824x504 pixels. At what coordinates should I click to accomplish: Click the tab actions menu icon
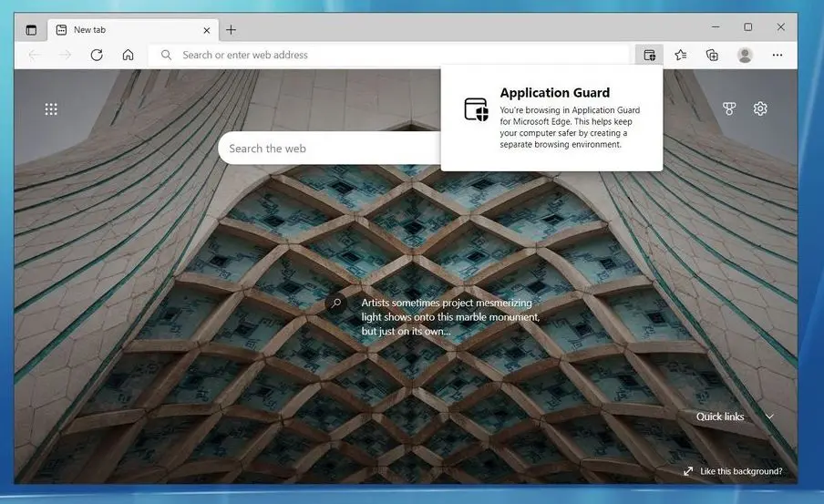[x=31, y=29]
